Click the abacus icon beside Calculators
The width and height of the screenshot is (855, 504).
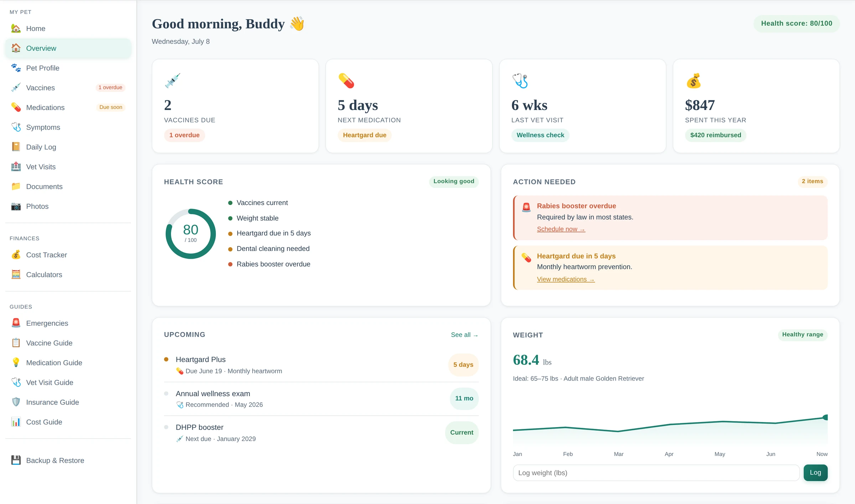click(16, 274)
